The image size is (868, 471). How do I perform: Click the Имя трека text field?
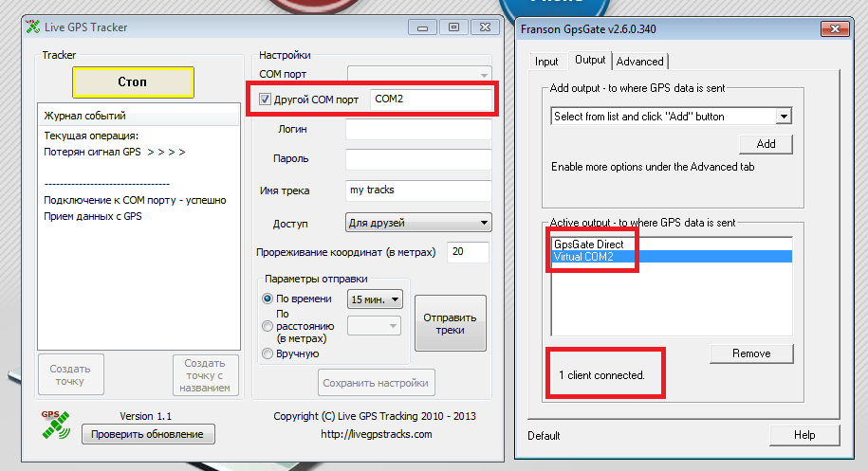[x=418, y=190]
